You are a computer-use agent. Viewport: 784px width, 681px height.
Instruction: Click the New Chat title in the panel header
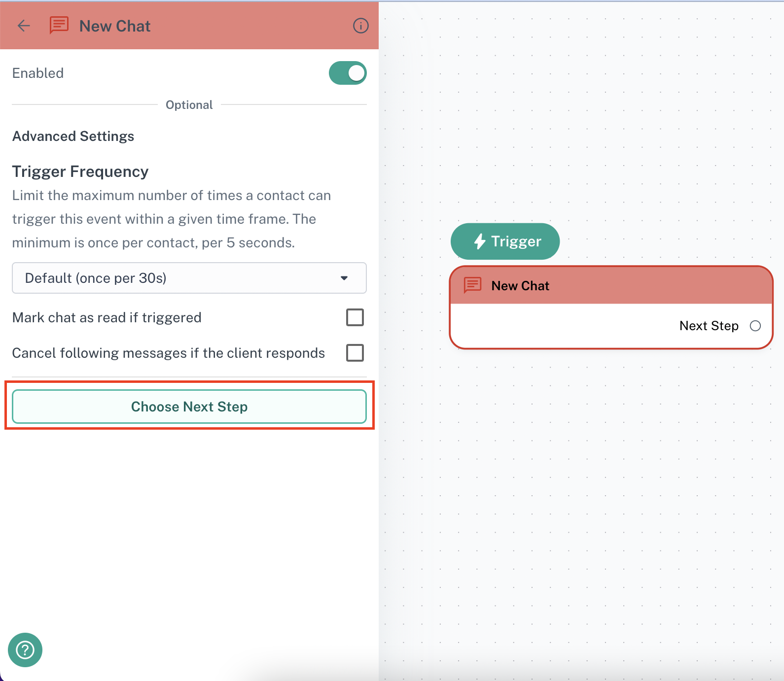(115, 26)
